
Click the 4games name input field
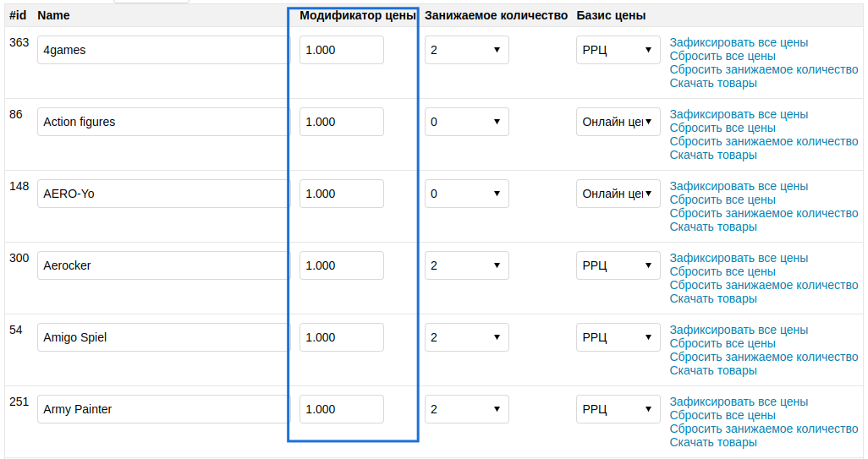click(163, 50)
